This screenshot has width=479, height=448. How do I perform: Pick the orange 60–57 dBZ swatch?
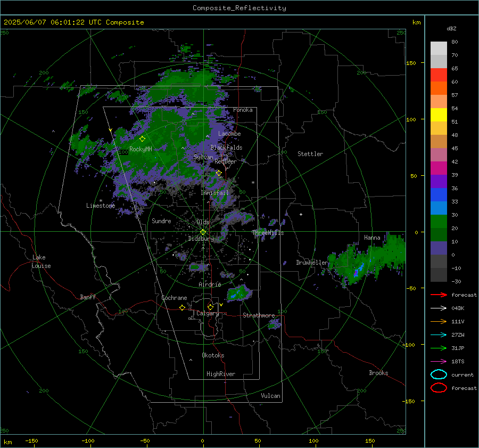(x=439, y=88)
